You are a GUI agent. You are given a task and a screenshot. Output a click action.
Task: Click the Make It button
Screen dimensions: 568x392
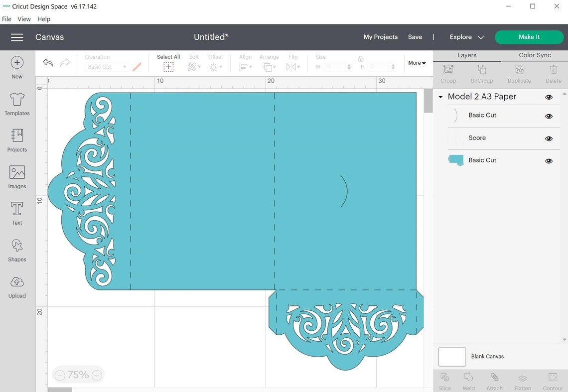pyautogui.click(x=529, y=37)
